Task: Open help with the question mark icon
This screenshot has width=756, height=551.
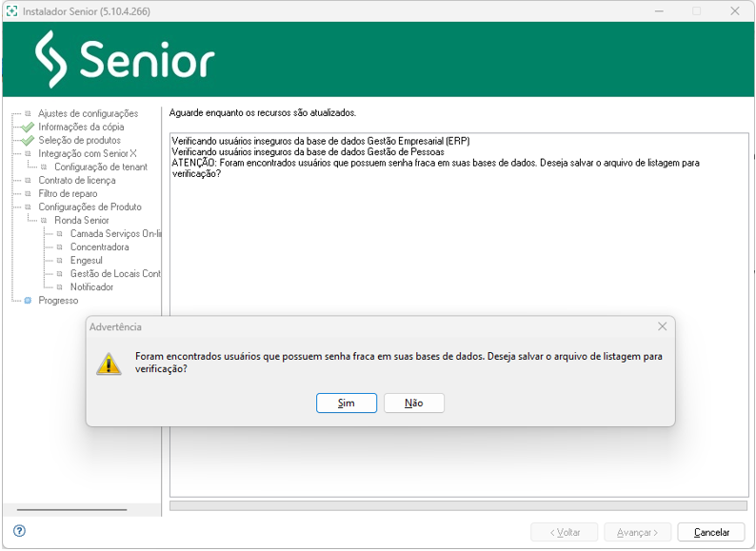Action: (19, 531)
